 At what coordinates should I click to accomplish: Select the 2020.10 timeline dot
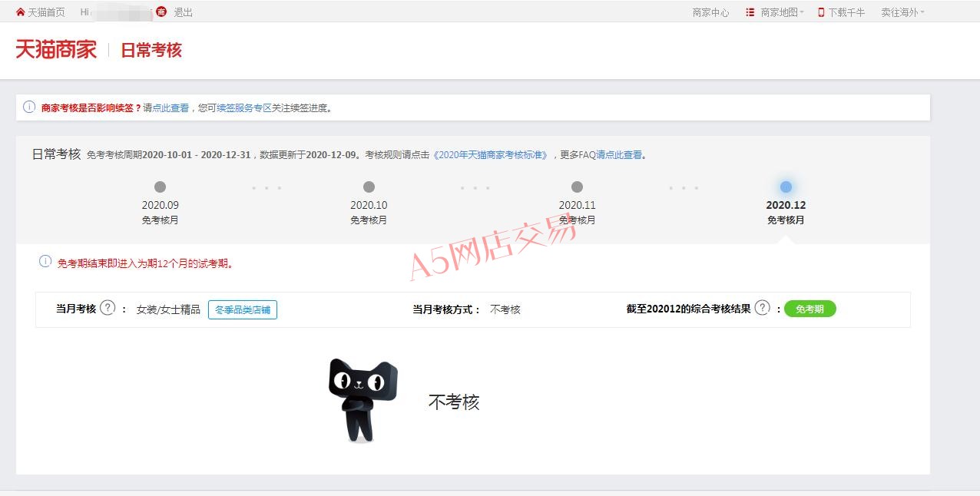(x=369, y=187)
